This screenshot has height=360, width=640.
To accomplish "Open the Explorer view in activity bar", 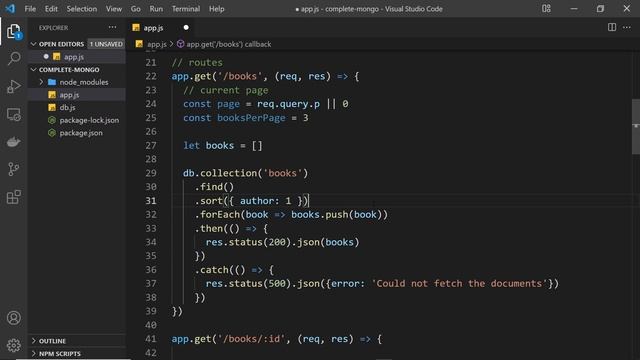I will [13, 31].
